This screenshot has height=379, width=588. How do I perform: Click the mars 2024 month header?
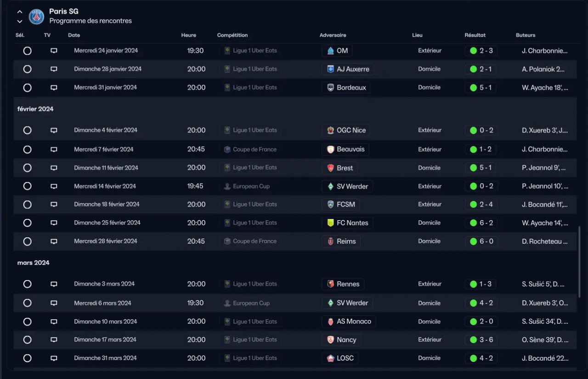pyautogui.click(x=34, y=263)
